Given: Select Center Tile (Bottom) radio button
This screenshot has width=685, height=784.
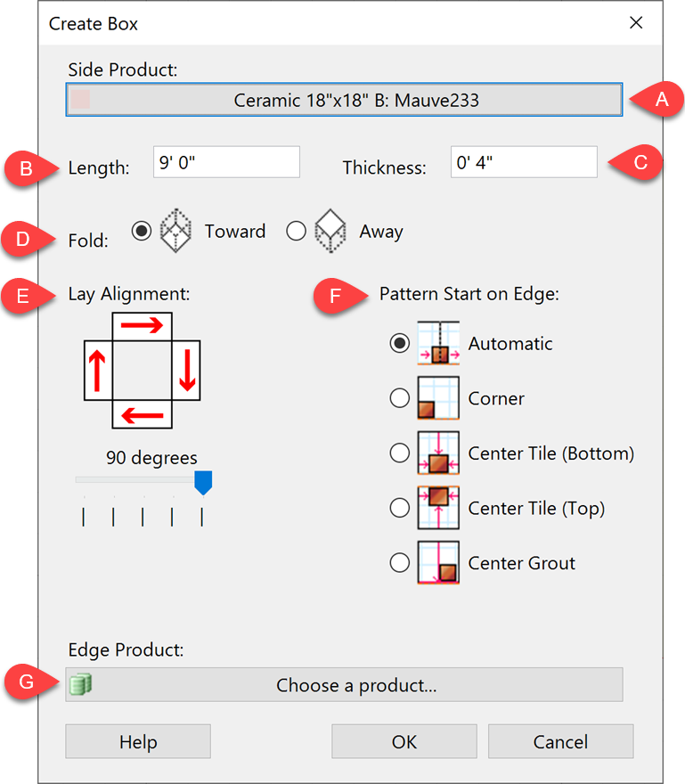Looking at the screenshot, I should tap(399, 453).
